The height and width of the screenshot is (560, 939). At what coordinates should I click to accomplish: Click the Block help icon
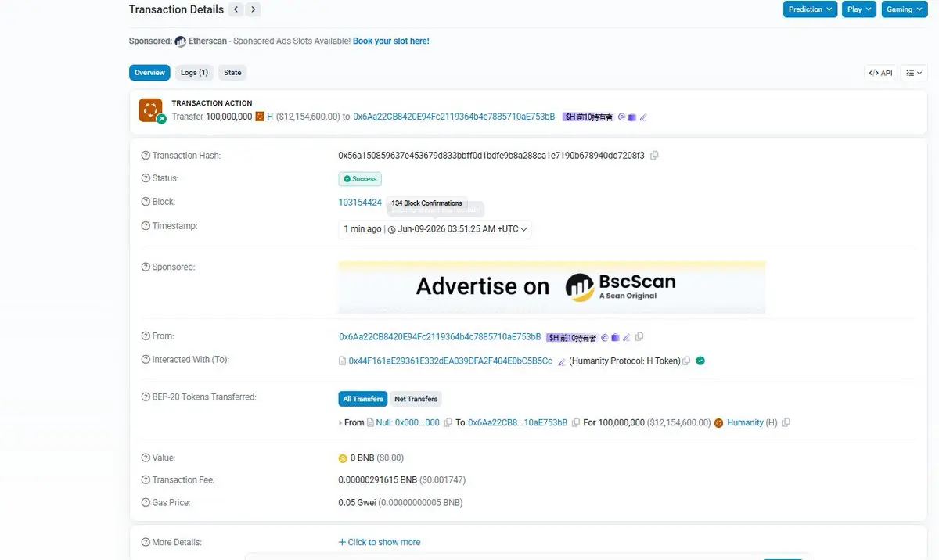pos(146,202)
